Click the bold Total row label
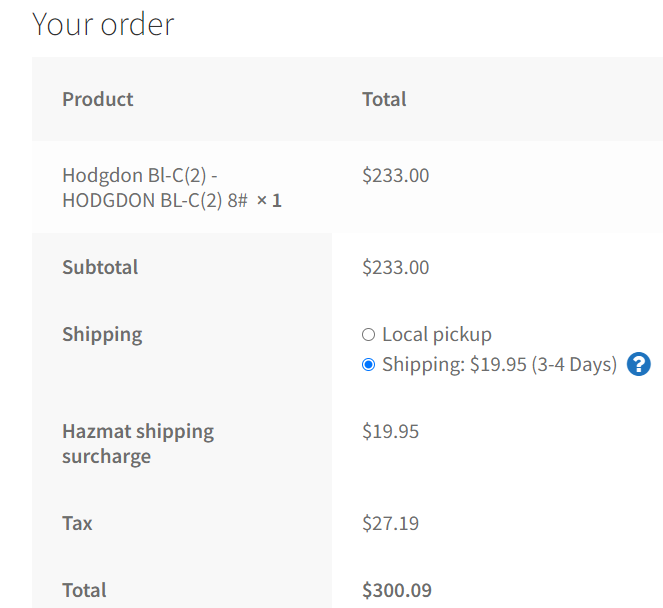663x608 pixels. (84, 590)
